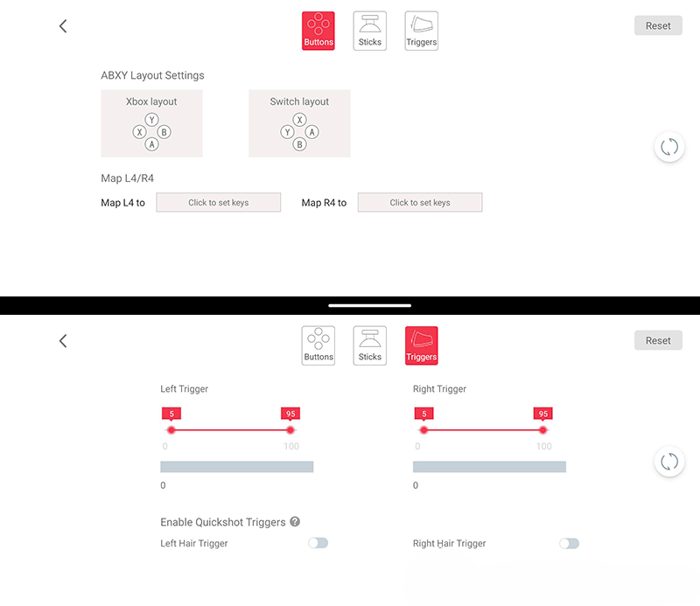Grab Left Trigger maximum handle at 95
The width and height of the screenshot is (700, 606).
[x=290, y=430]
